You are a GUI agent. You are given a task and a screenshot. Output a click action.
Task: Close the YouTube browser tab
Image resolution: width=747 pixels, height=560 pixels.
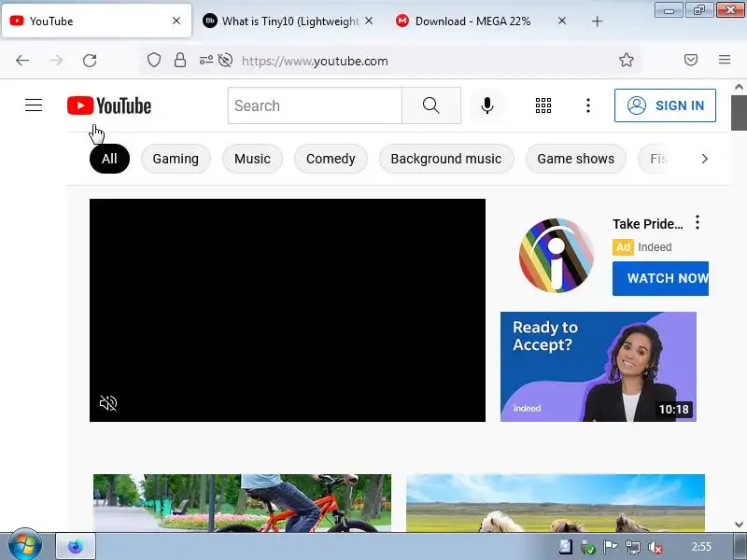tap(176, 21)
